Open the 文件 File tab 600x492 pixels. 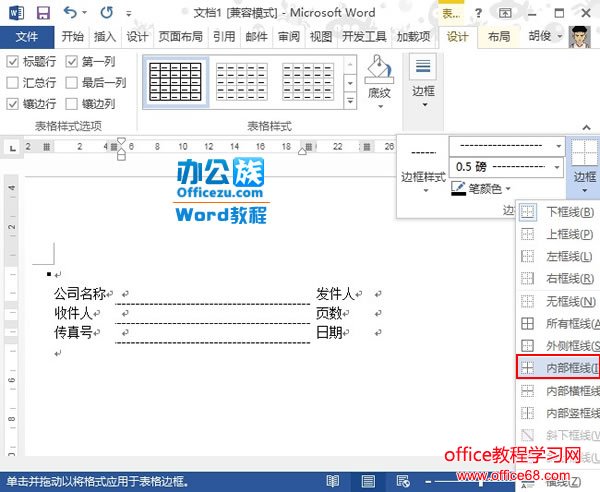coord(27,37)
